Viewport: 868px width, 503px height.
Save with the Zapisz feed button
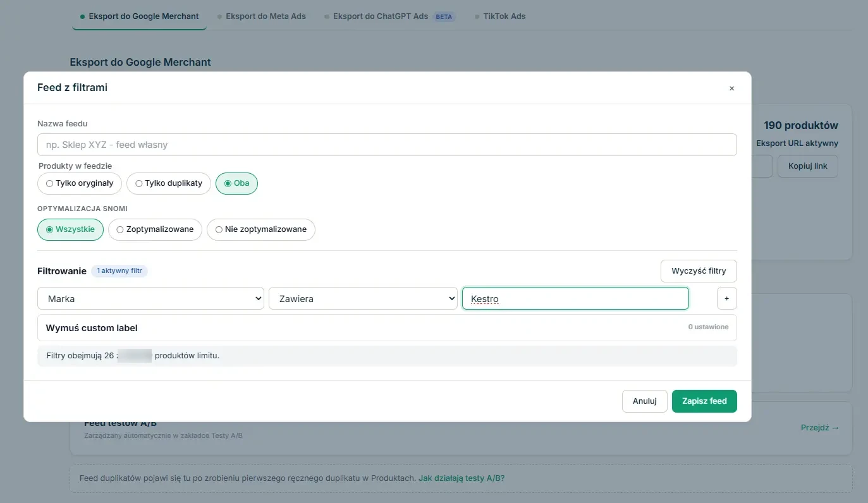click(704, 401)
